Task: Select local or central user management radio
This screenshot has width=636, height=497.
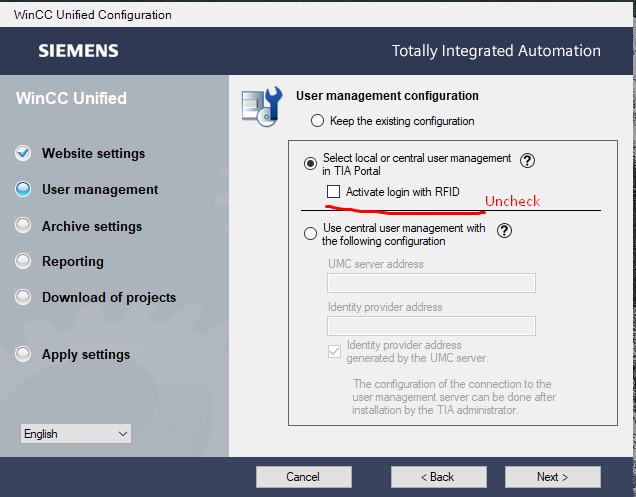Action: click(x=310, y=164)
